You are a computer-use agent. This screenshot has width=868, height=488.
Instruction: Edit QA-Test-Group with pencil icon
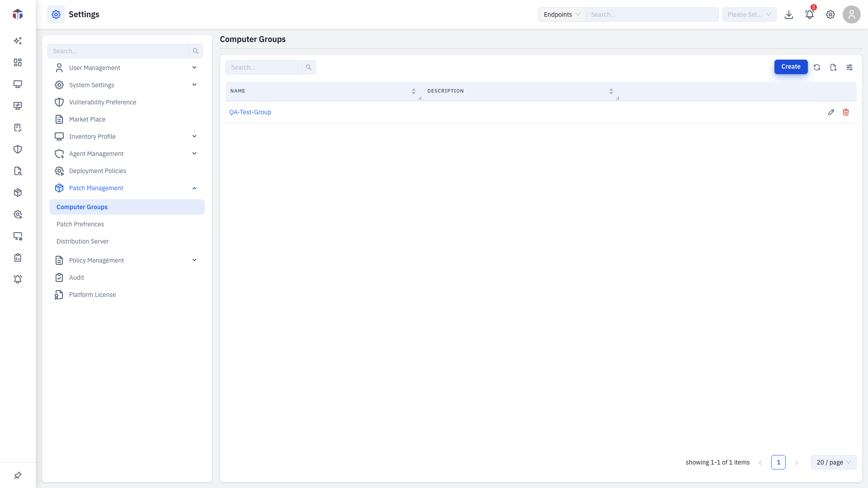tap(831, 112)
